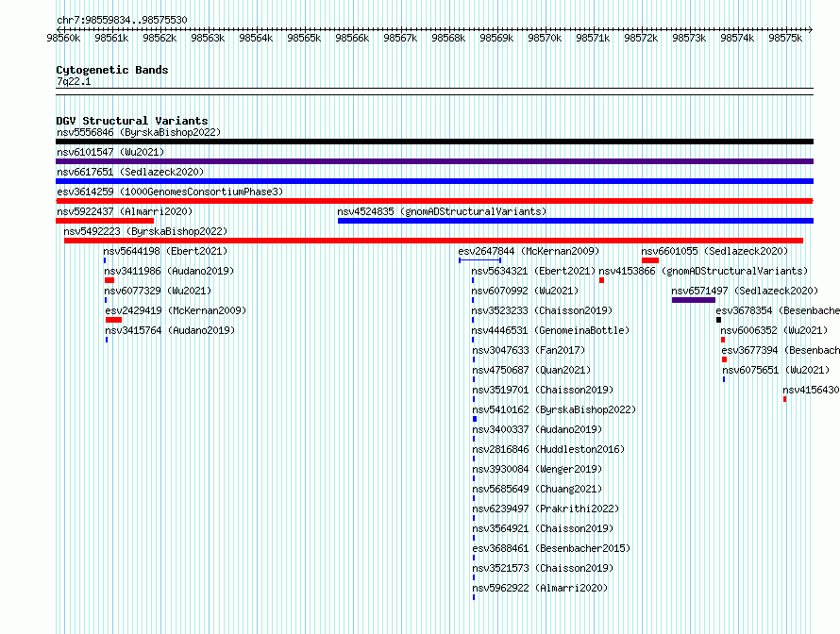Click nsv5410162 (ByrskaBishop2022) label
Screen dimensions: 840x634
554,409
